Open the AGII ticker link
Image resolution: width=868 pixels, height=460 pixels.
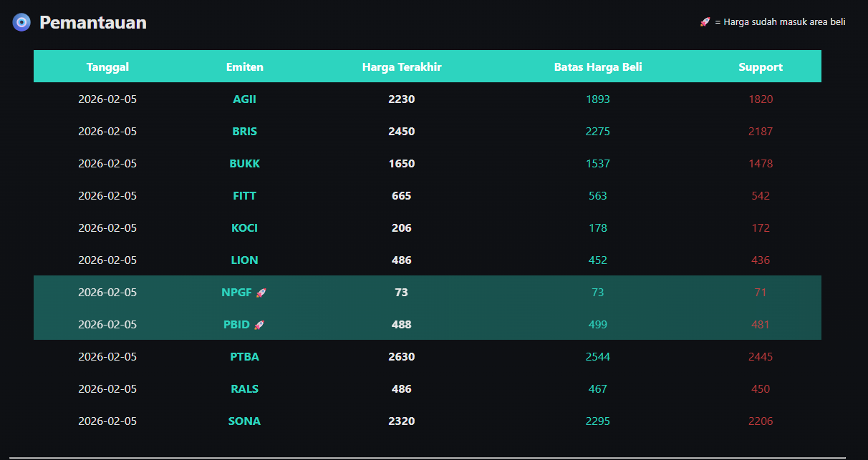244,99
